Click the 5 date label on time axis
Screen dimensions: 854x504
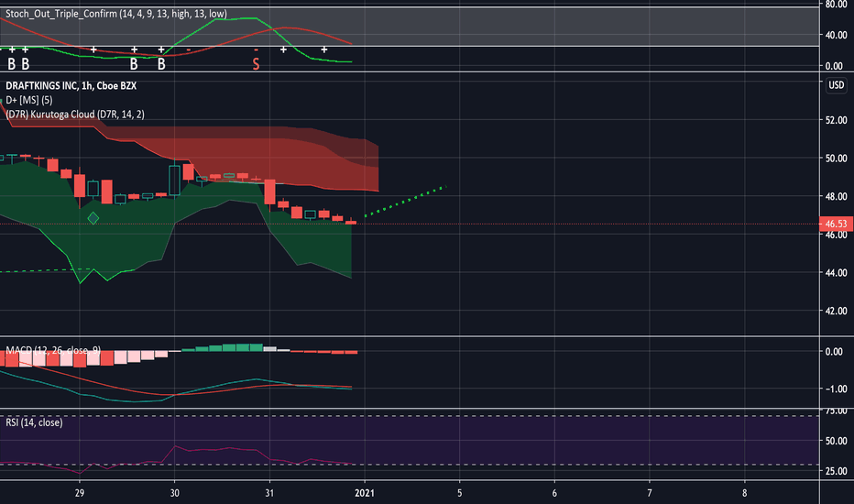tap(460, 493)
